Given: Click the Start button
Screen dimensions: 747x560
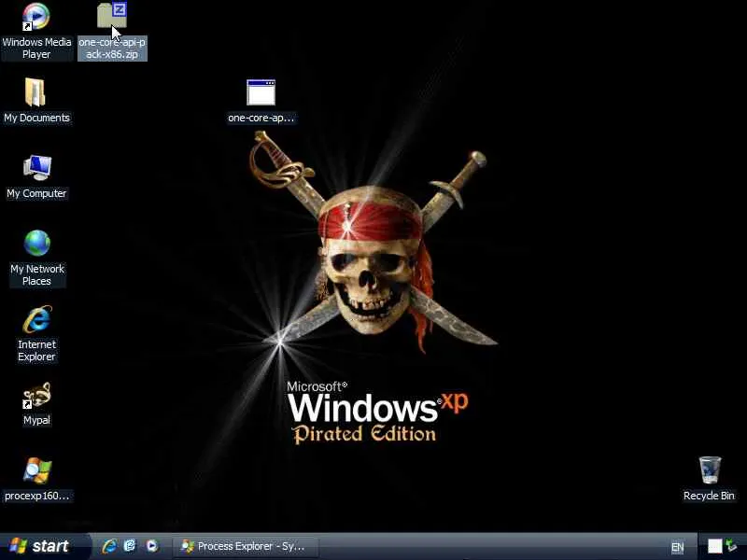Looking at the screenshot, I should (x=44, y=546).
